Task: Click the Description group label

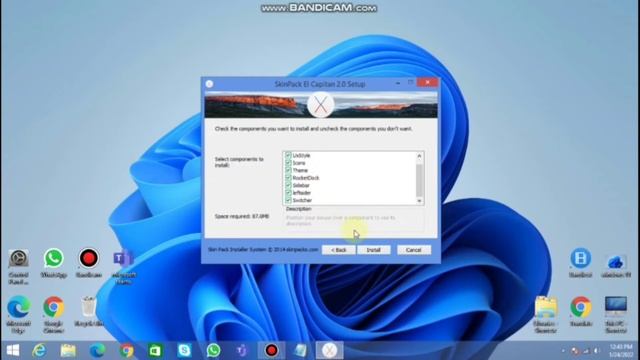Action: pyautogui.click(x=298, y=209)
